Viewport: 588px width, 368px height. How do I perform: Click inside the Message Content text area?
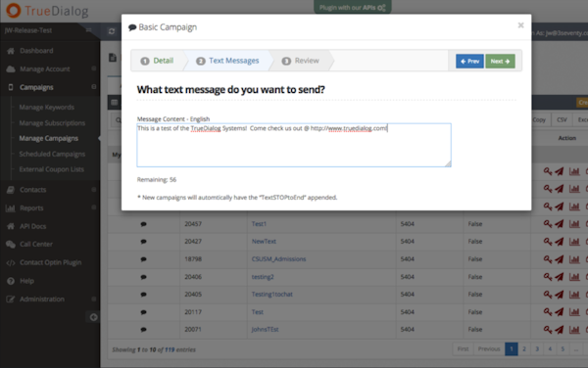(x=294, y=145)
